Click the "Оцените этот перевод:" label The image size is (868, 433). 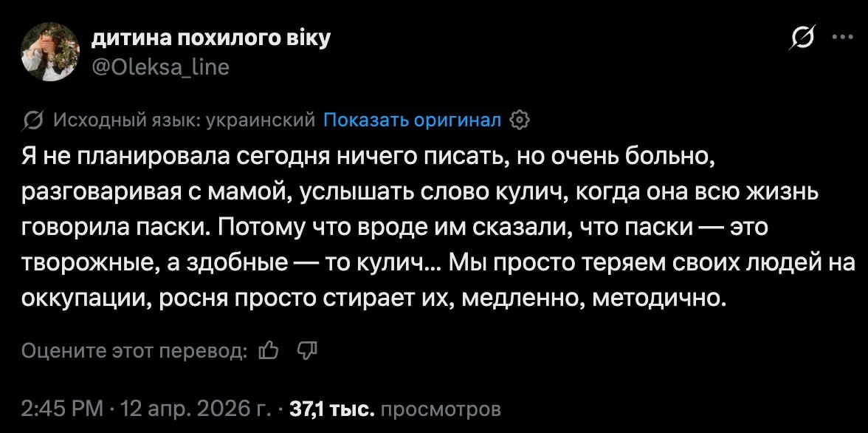tap(134, 350)
